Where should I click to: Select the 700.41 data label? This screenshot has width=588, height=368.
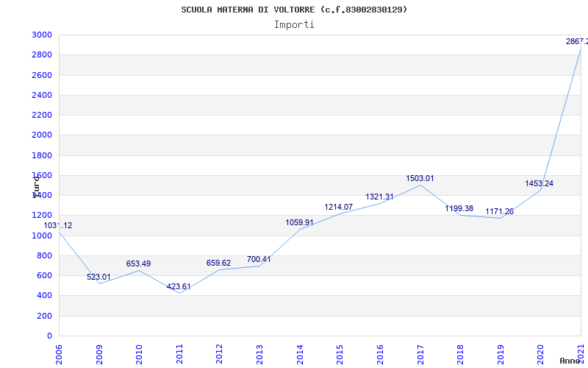click(x=259, y=259)
